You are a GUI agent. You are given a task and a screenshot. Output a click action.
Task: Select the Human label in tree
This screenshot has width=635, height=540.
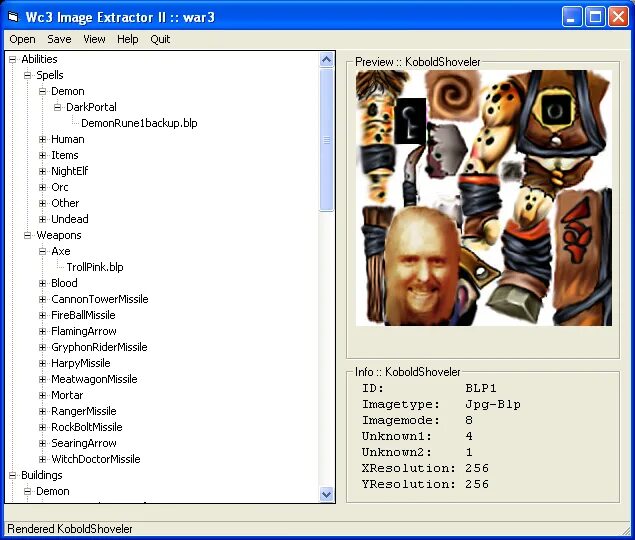(68, 139)
